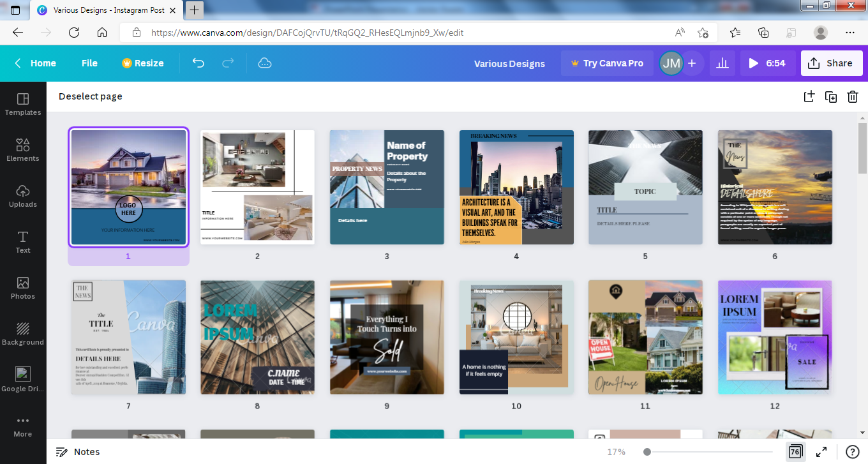
Task: Open the Share dialog
Action: tap(832, 63)
